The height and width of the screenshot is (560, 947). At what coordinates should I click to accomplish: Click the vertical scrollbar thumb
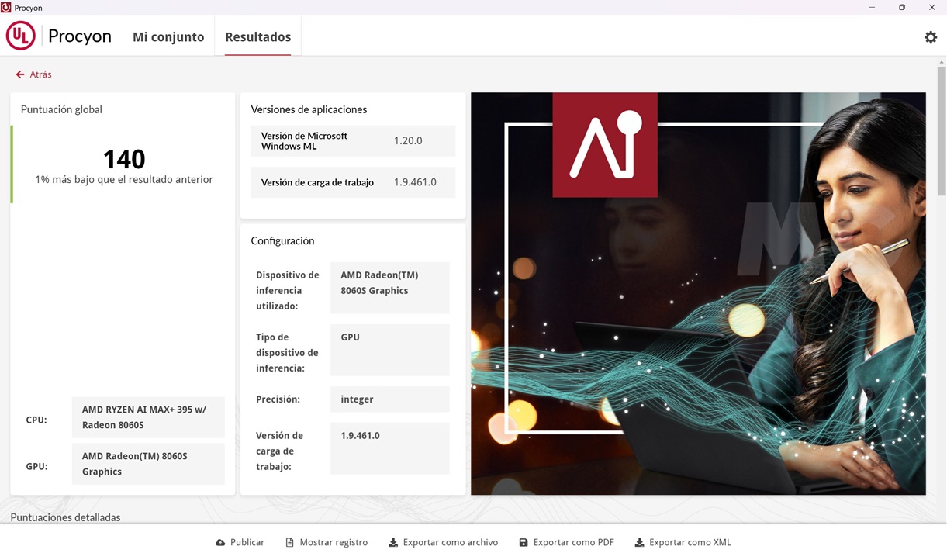(942, 132)
